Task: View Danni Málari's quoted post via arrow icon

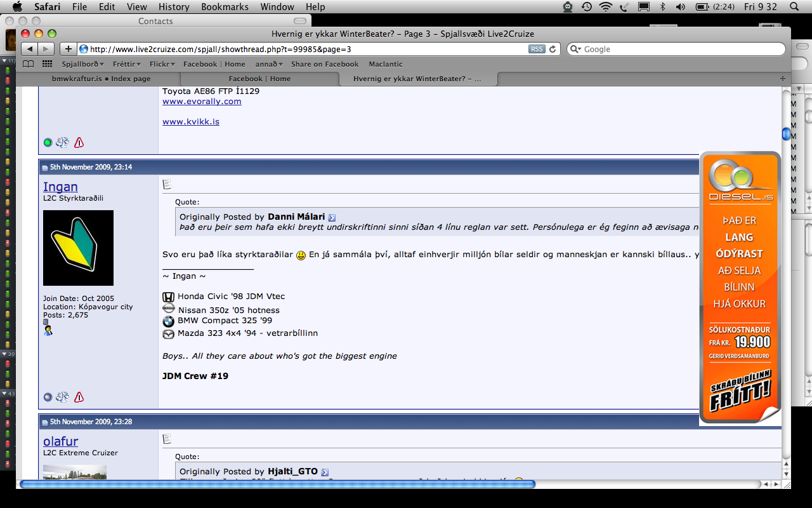Action: [x=332, y=218]
